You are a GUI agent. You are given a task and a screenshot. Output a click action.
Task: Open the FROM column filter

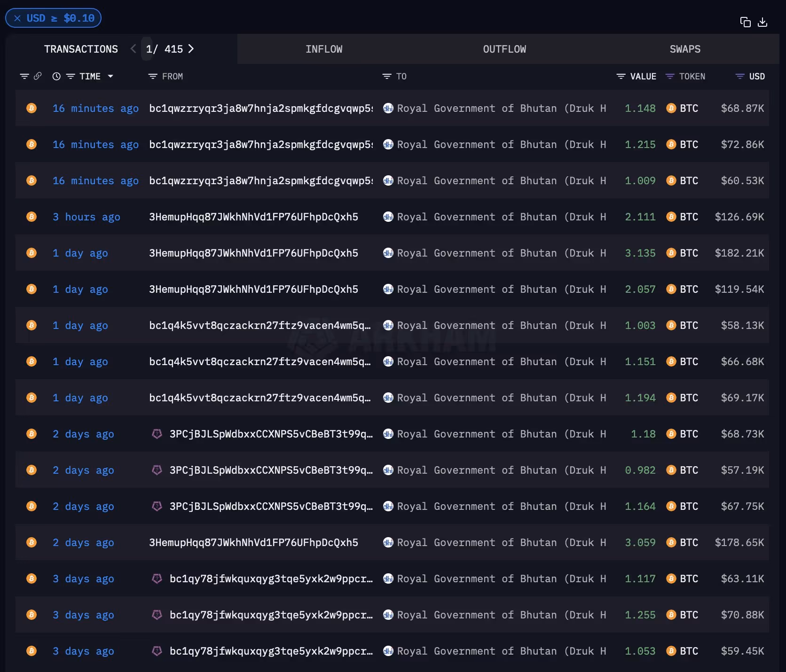pos(153,76)
